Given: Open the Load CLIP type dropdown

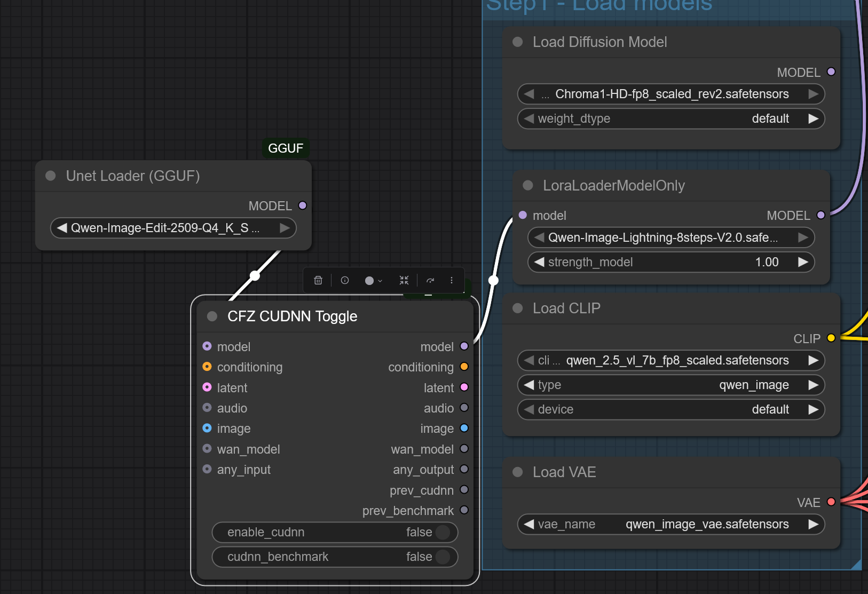Looking at the screenshot, I should [x=671, y=385].
